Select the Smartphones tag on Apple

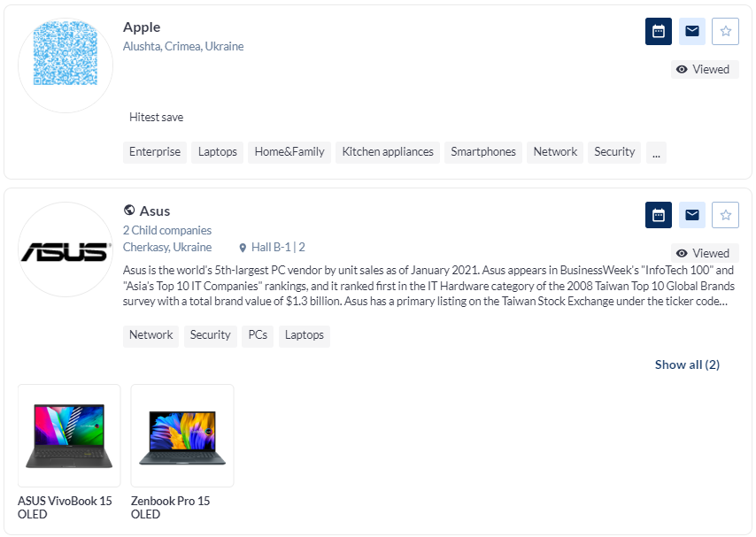(x=483, y=152)
